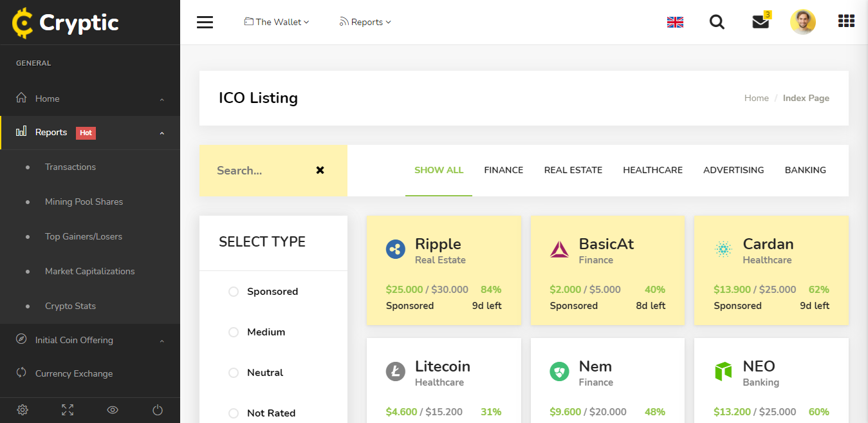The image size is (868, 423).
Task: Open Mining Pool Shares report link
Action: tap(84, 202)
